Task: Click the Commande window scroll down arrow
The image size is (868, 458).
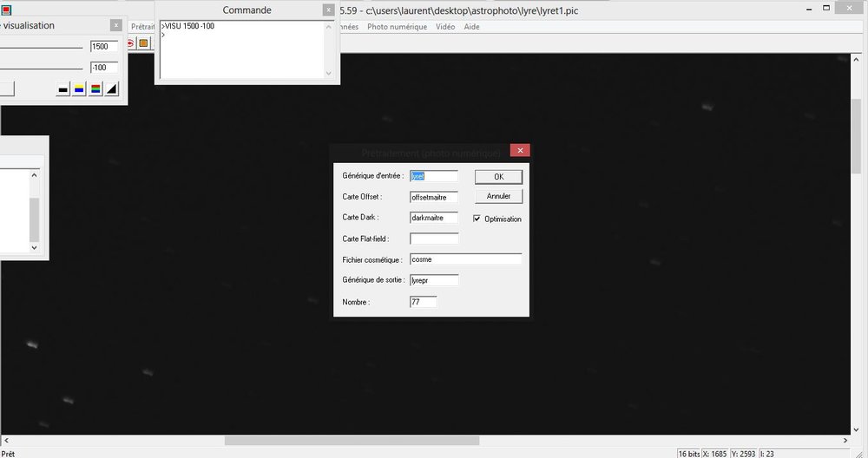Action: [x=329, y=73]
